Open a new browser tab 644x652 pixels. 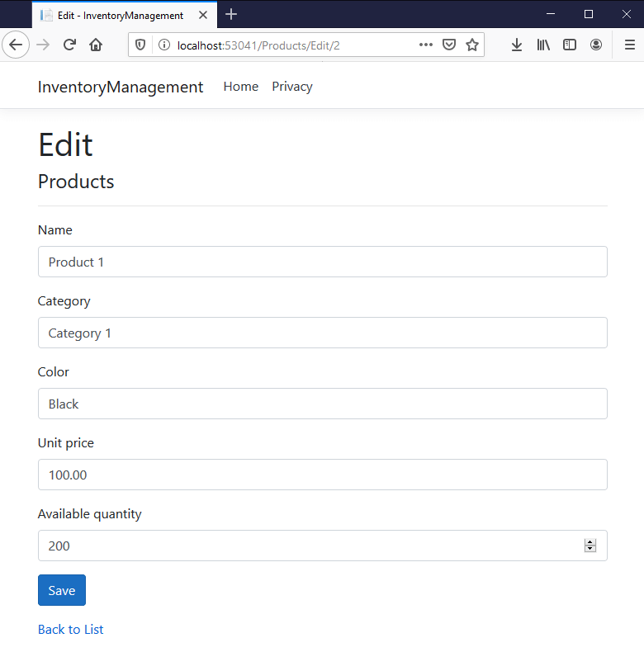point(231,14)
